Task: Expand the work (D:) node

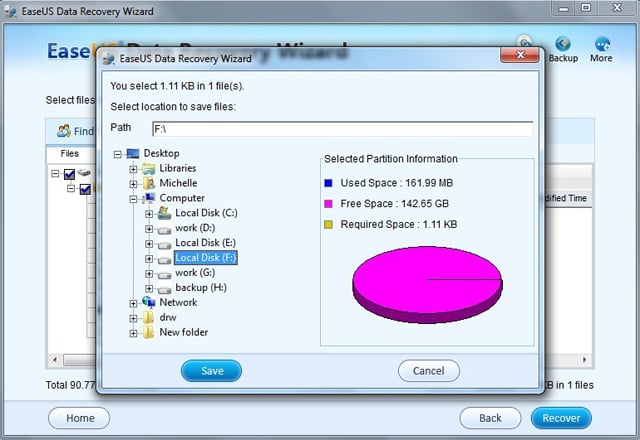Action: (x=149, y=229)
